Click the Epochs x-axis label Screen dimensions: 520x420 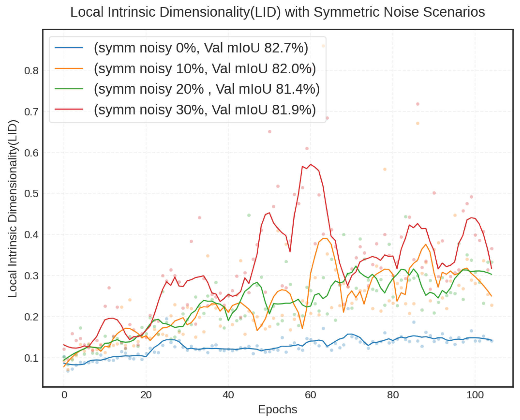(277, 409)
